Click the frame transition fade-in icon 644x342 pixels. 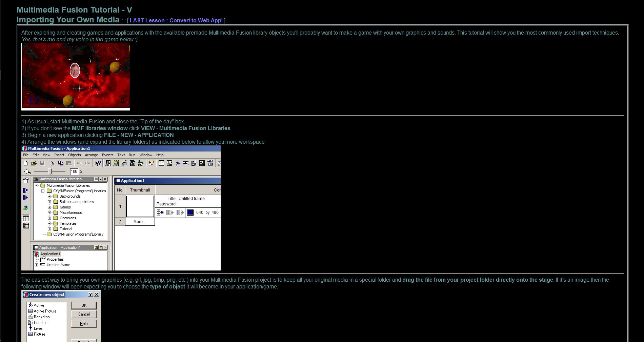[x=170, y=213]
